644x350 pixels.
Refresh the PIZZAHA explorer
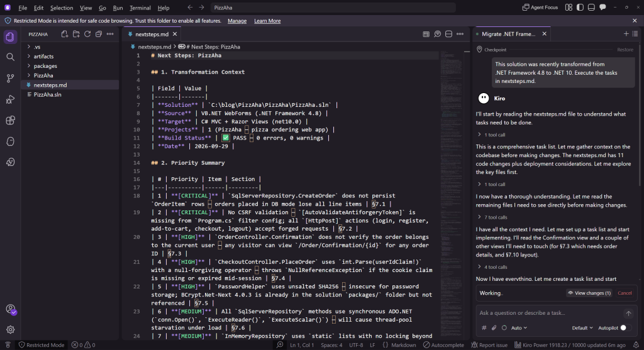(87, 34)
